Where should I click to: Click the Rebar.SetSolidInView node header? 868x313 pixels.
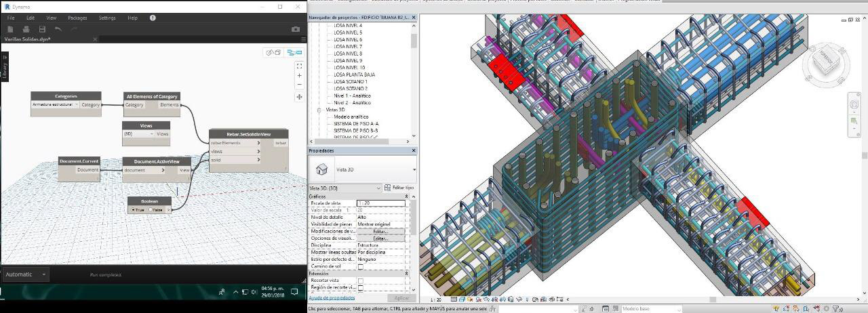pyautogui.click(x=249, y=134)
